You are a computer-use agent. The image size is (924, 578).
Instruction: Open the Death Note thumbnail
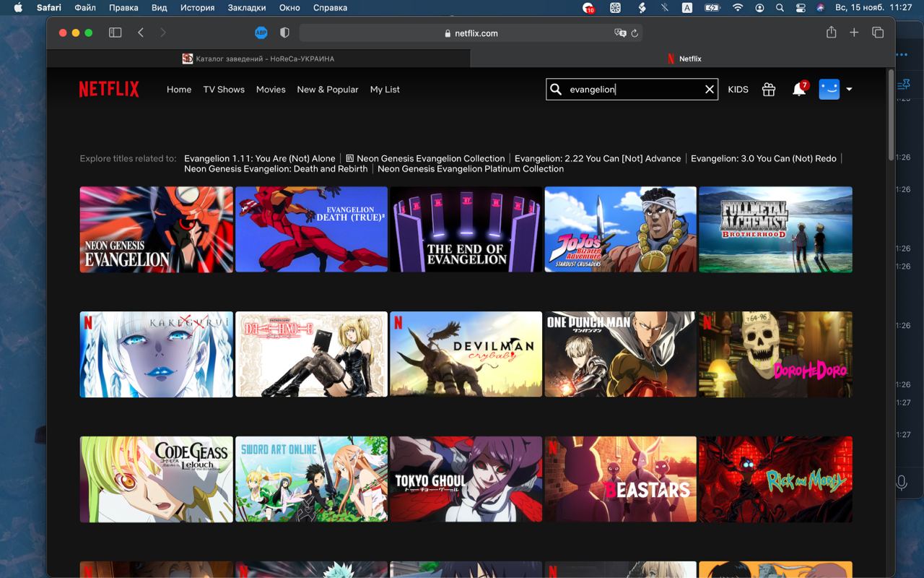(x=311, y=354)
